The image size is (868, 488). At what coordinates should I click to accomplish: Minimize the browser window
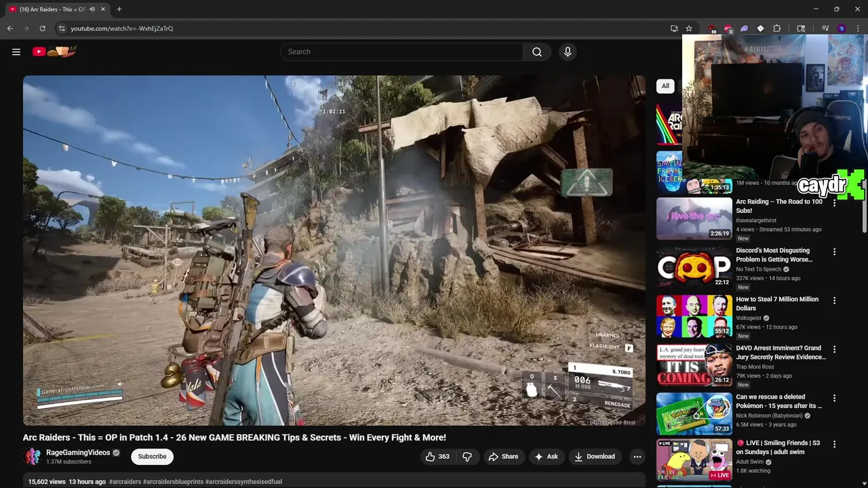815,9
